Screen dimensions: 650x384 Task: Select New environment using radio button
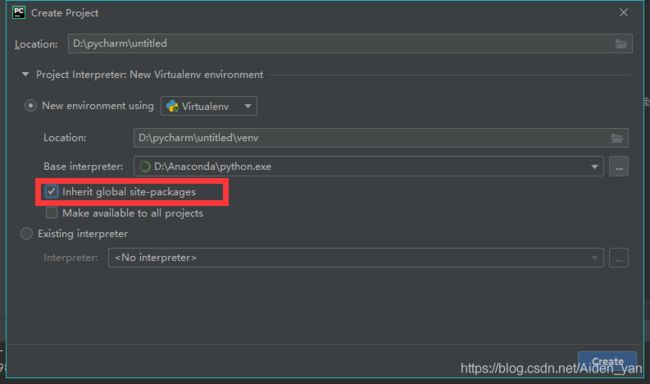pyautogui.click(x=30, y=106)
